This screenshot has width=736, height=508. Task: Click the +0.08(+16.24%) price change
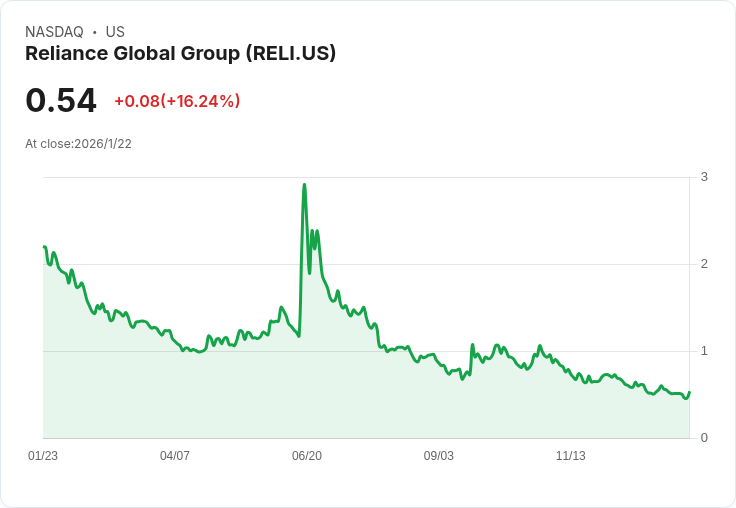tap(177, 101)
